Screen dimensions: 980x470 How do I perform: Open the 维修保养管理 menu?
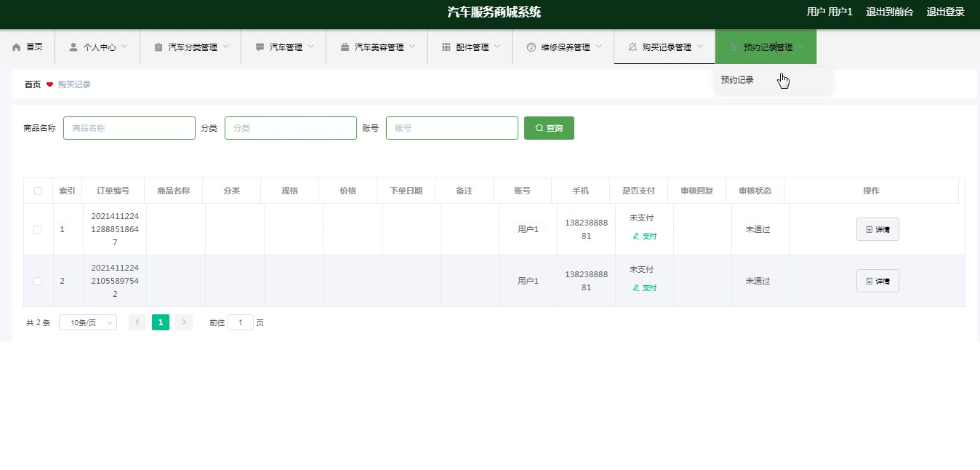[x=563, y=47]
